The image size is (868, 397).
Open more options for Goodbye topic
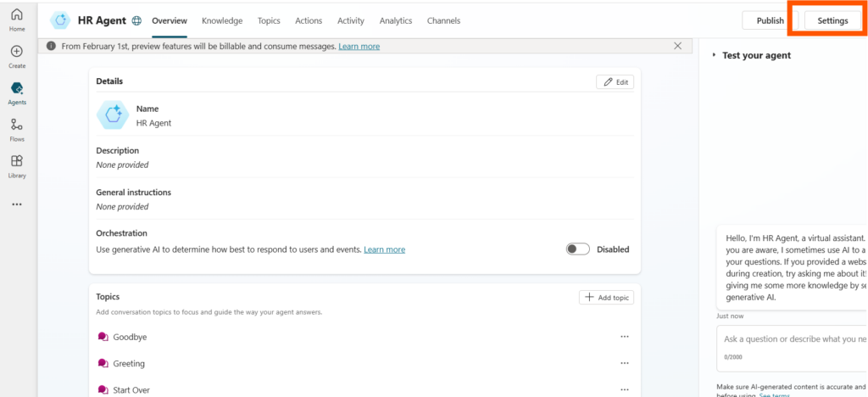click(625, 337)
